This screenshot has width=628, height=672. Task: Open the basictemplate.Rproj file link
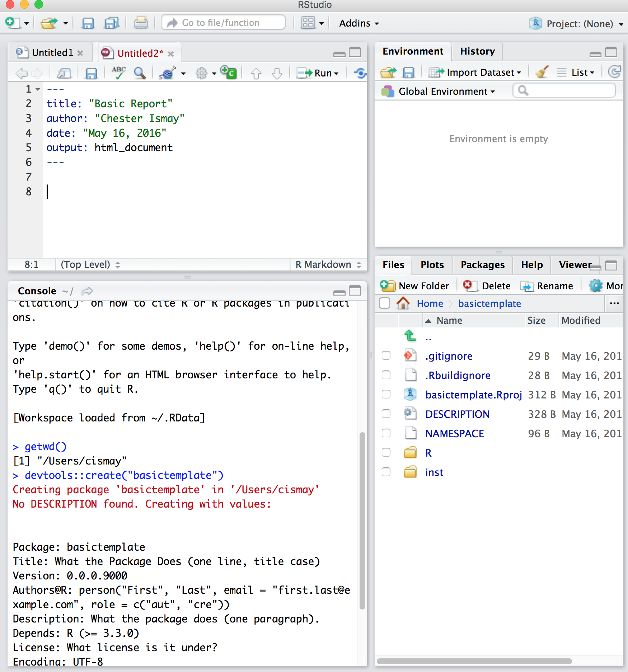pos(473,395)
